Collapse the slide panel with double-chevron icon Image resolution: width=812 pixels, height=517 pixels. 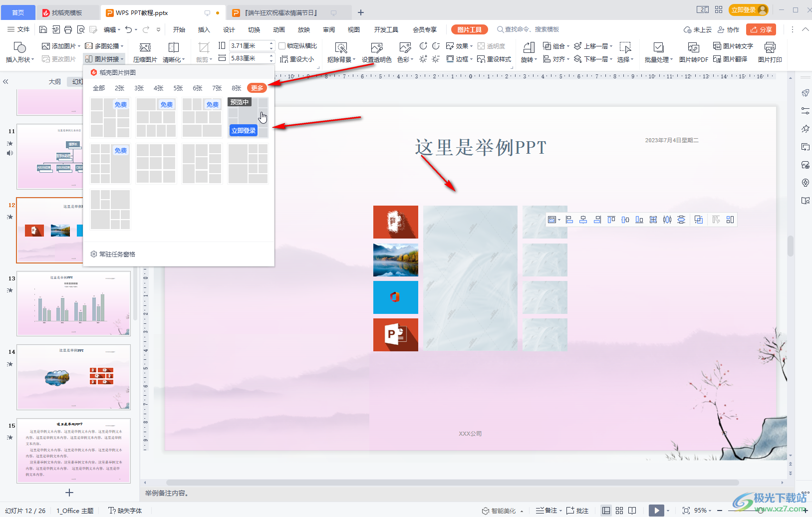[x=5, y=81]
